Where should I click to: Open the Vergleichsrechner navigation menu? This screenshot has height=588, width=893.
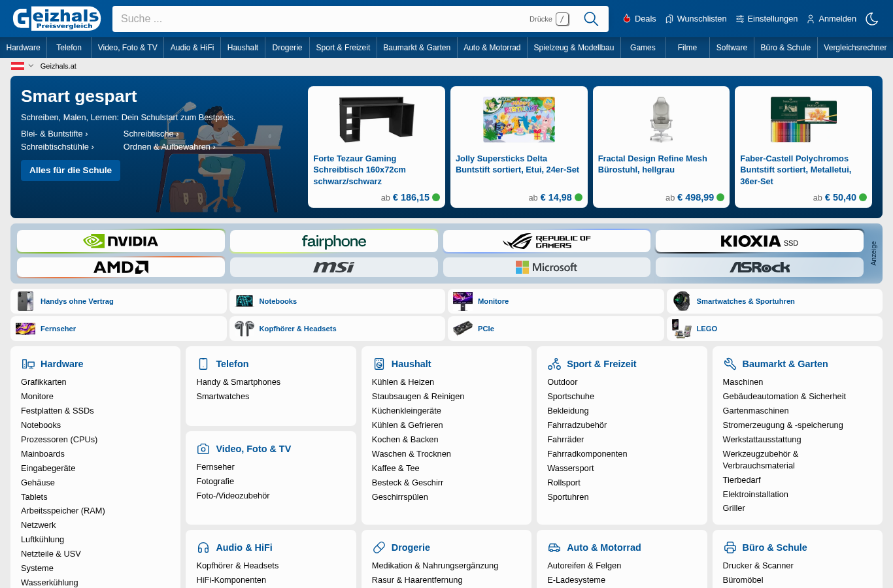[x=855, y=48]
